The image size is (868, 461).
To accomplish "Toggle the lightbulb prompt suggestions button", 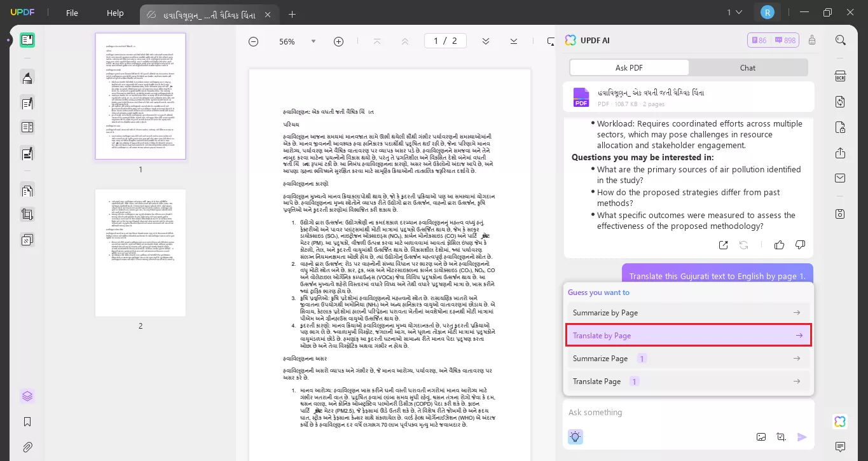I will coord(575,437).
